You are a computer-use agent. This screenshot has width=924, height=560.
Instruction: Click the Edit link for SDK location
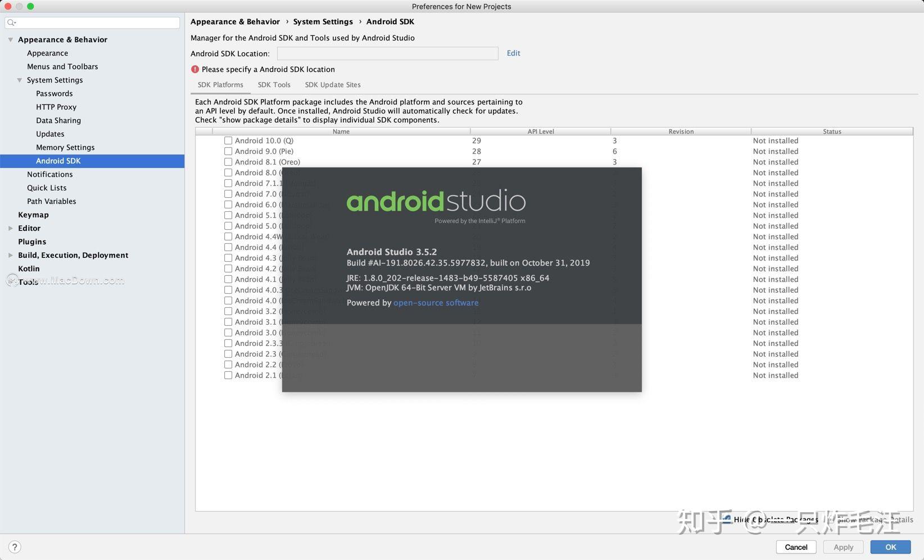513,53
